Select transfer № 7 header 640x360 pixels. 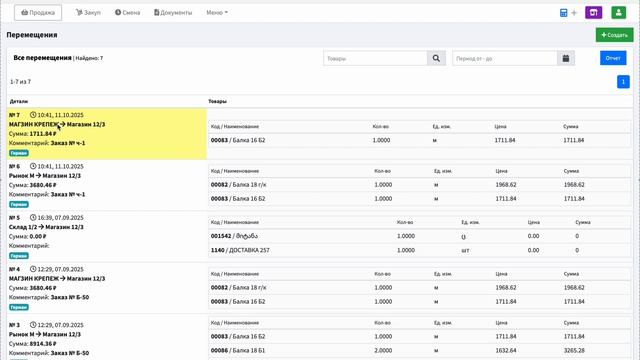(14, 115)
